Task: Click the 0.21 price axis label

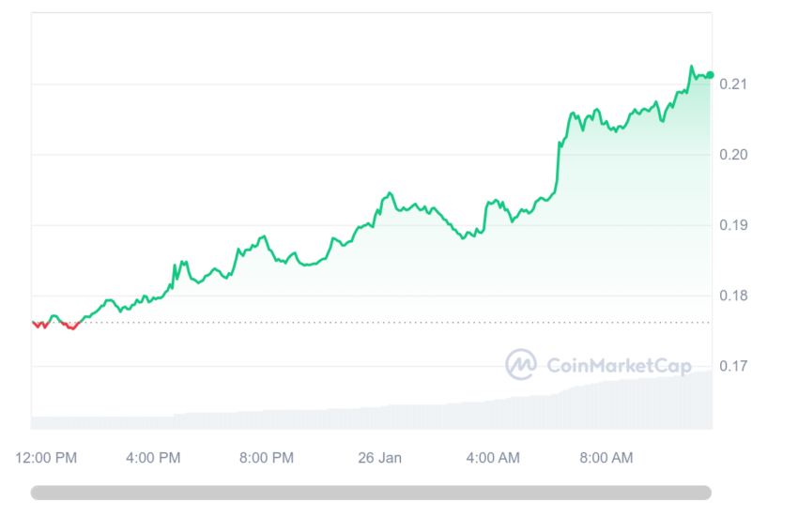Action: (733, 84)
